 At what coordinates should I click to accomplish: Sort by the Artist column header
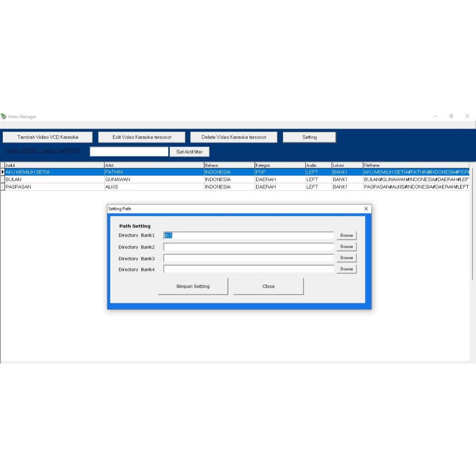point(154,165)
